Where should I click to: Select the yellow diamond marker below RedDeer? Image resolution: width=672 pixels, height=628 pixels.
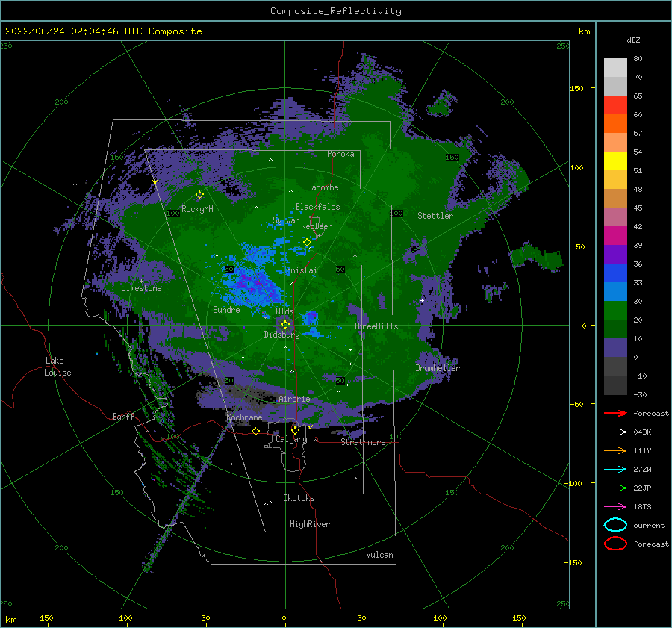coord(307,243)
